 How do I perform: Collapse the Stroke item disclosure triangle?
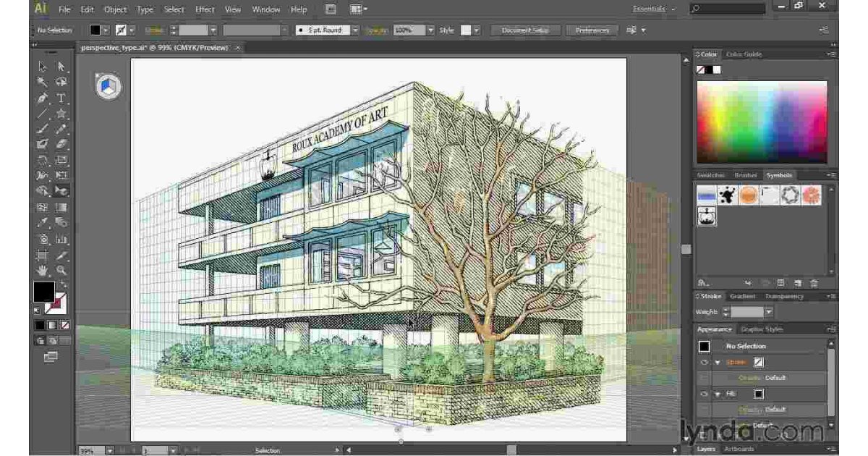click(x=718, y=363)
